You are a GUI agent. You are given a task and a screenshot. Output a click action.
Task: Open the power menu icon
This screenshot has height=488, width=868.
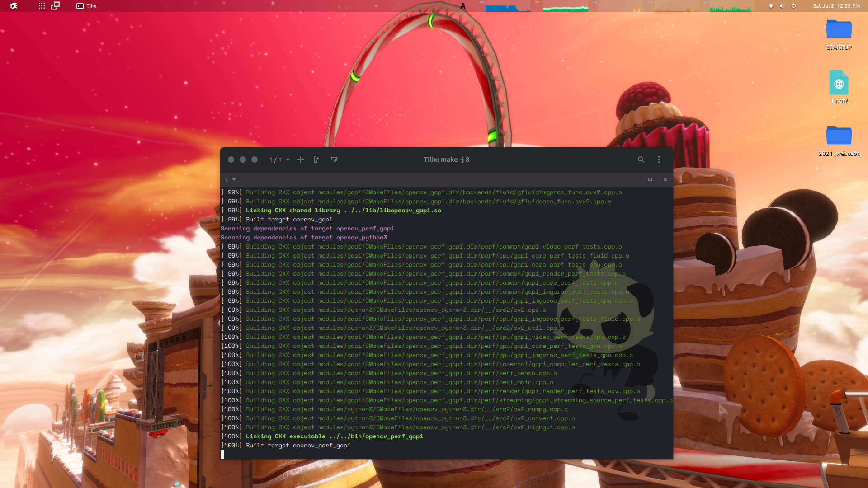[x=793, y=6]
